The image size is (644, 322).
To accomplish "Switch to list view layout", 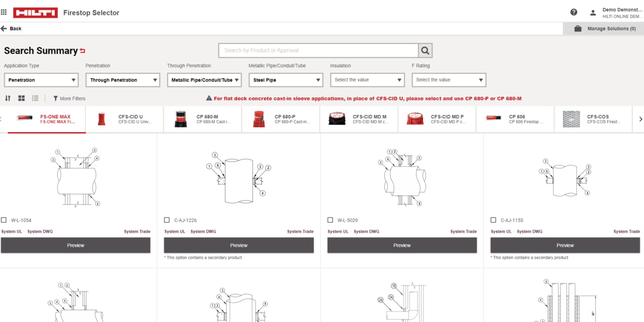I will [35, 98].
